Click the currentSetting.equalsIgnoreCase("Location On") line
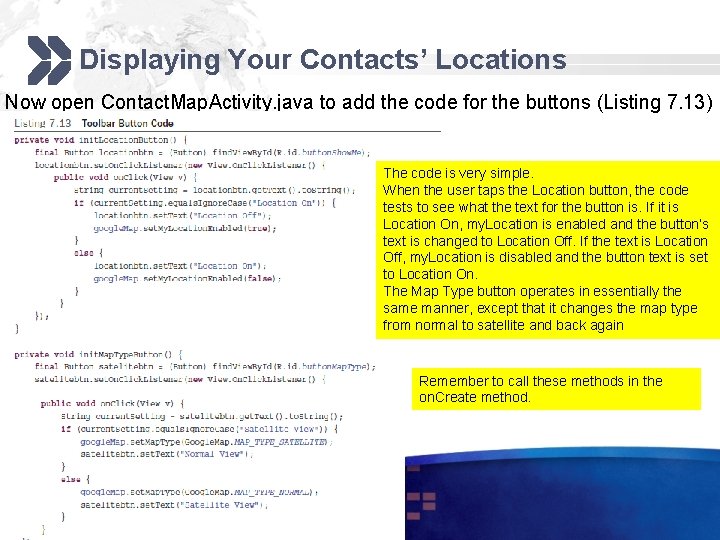Viewport: 720px width, 540px height. [205, 202]
